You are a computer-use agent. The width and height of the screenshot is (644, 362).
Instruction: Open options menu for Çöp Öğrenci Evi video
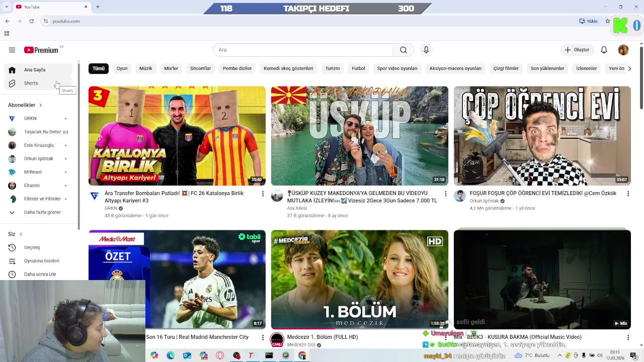coord(628,194)
